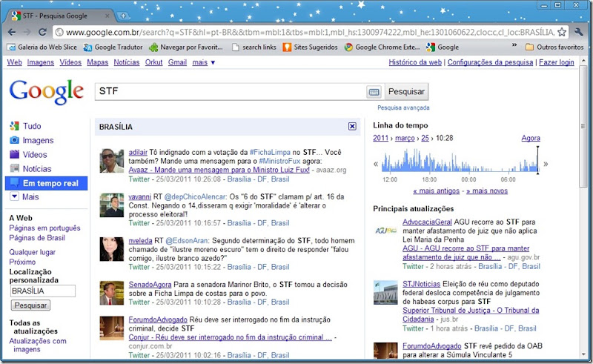Open a new browser tab
The height and width of the screenshot is (364, 593).
click(x=123, y=16)
